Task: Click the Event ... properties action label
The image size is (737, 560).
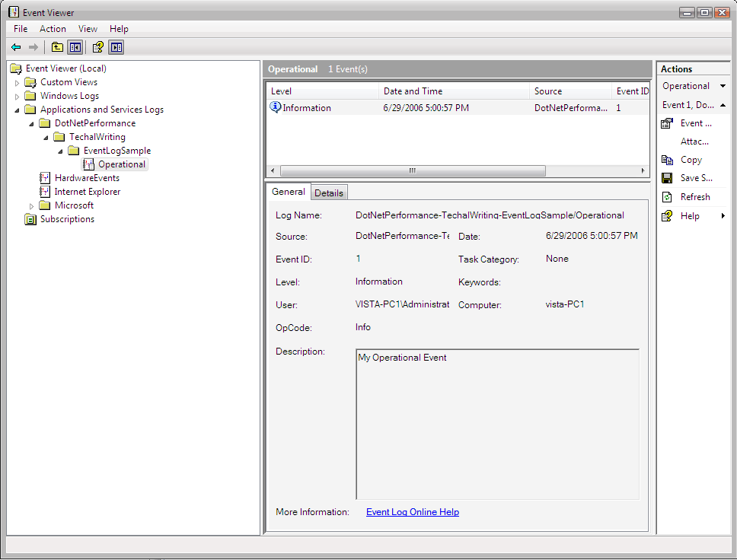Action: click(x=696, y=123)
